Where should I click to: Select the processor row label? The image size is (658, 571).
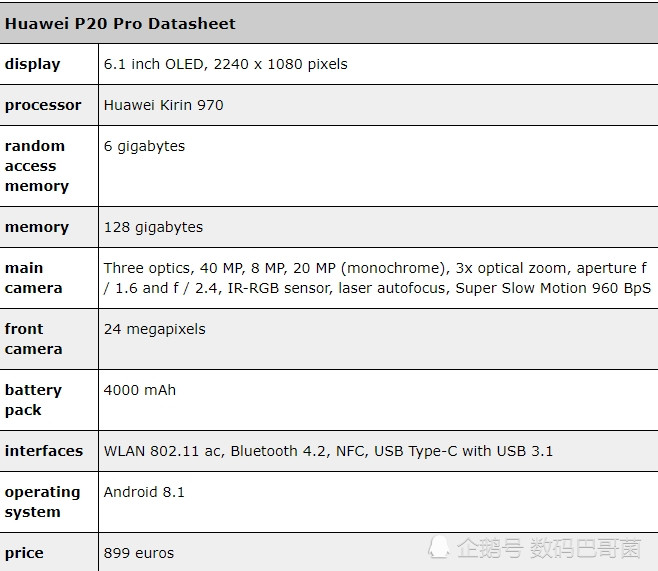click(43, 105)
